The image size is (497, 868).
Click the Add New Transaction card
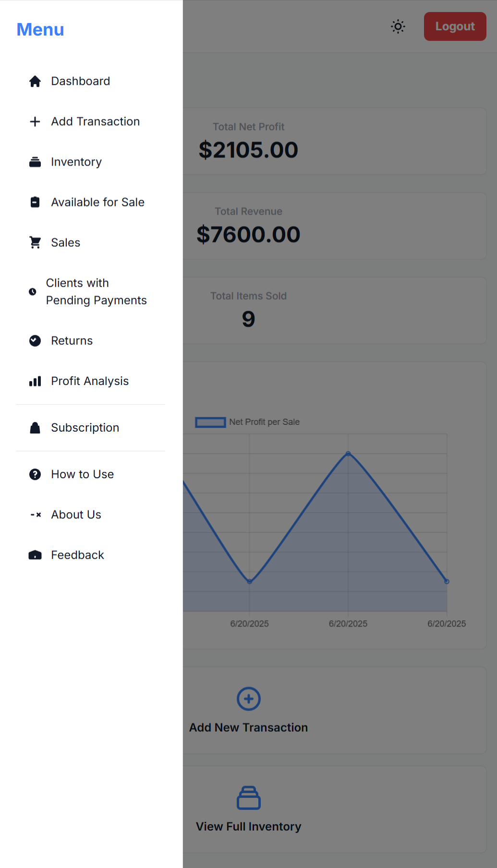click(335, 710)
